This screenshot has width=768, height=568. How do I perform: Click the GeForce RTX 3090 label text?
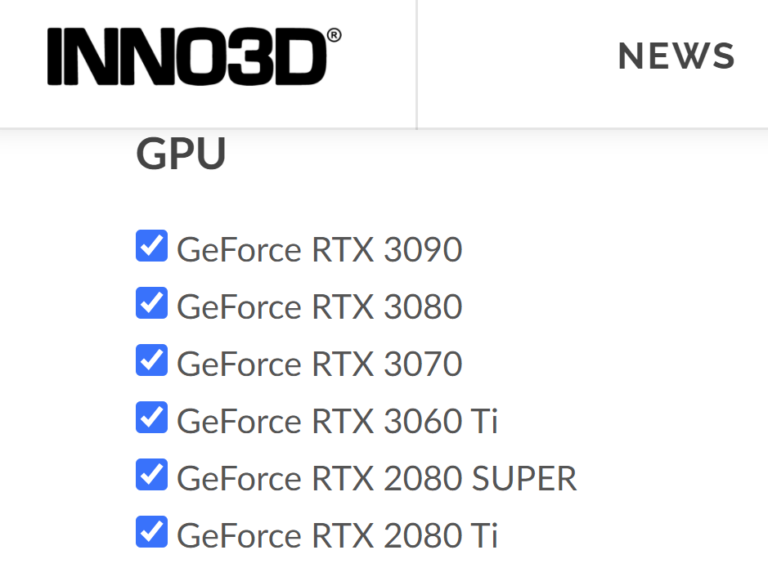click(319, 249)
